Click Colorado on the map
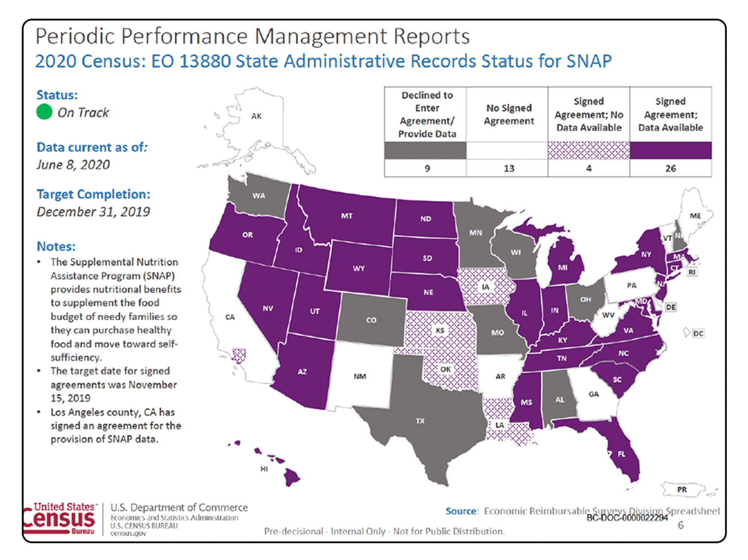The image size is (748, 560). [371, 320]
